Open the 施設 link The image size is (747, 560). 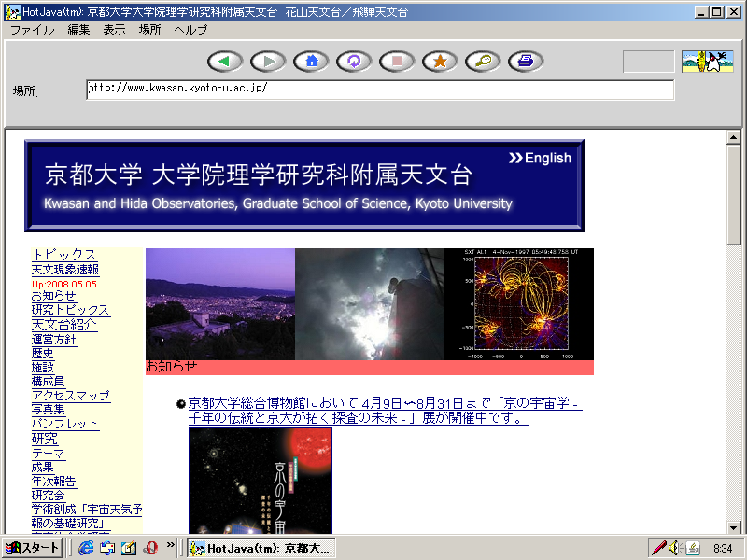pos(42,367)
